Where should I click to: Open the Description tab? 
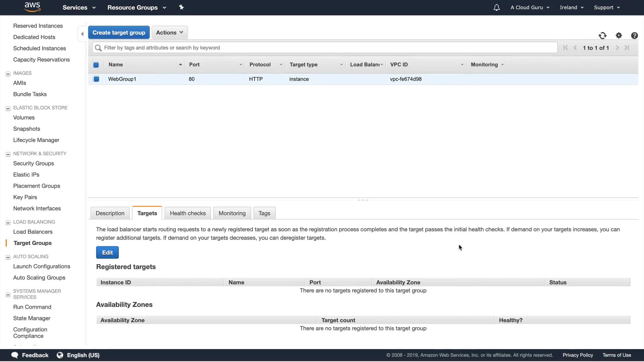(x=110, y=213)
